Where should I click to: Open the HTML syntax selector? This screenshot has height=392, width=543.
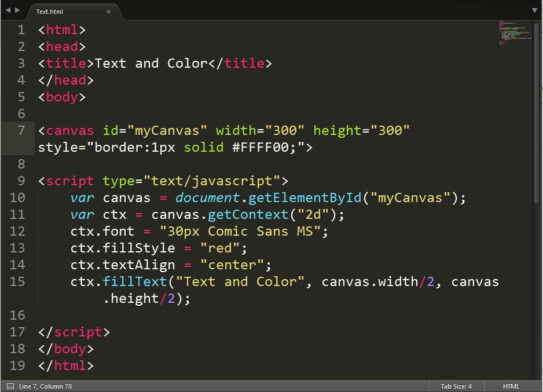pos(511,386)
